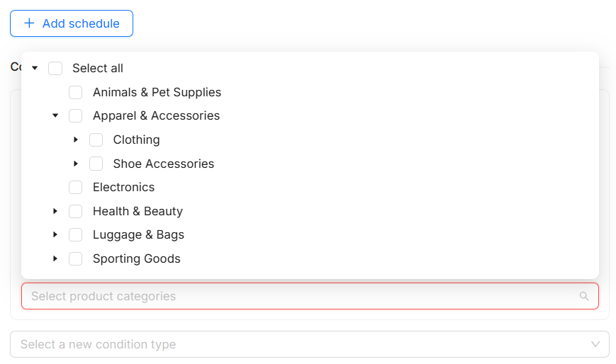
Task: Click the plus icon on Add schedule
Action: (29, 23)
